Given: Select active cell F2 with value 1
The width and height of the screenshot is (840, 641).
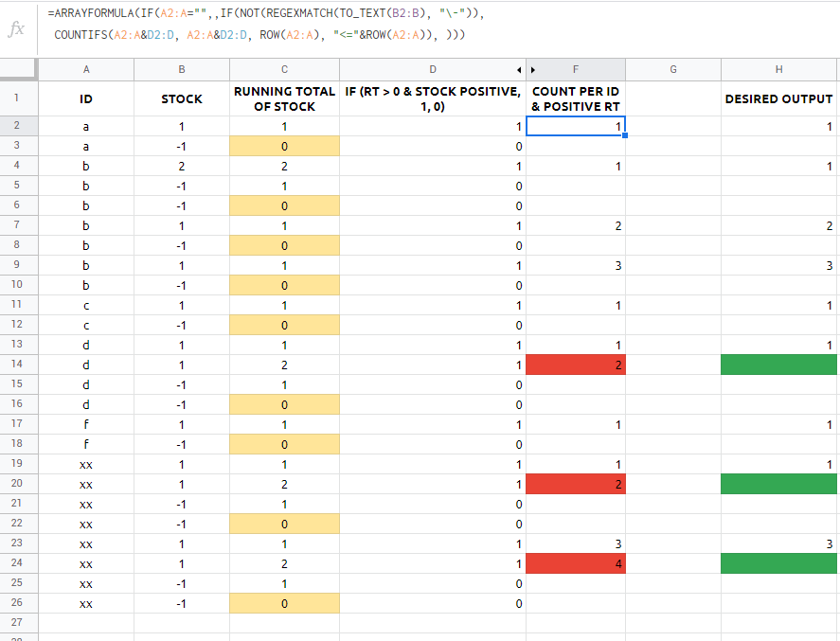Looking at the screenshot, I should pos(576,126).
